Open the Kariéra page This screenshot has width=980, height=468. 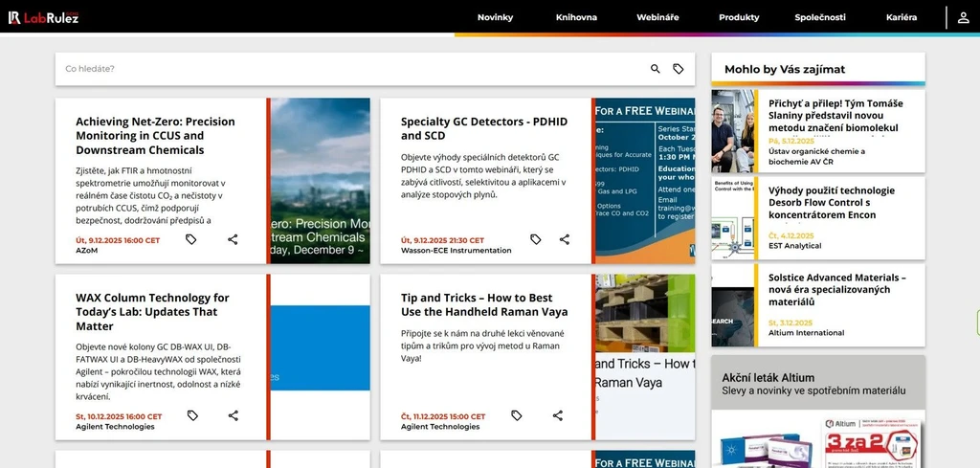[902, 17]
